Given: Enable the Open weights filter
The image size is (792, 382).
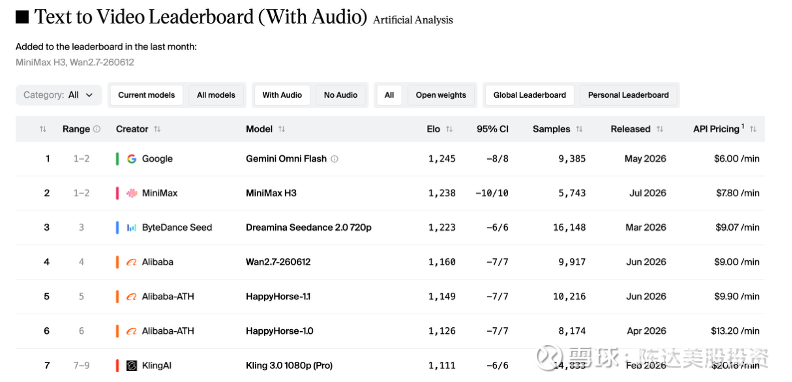Looking at the screenshot, I should (x=441, y=95).
